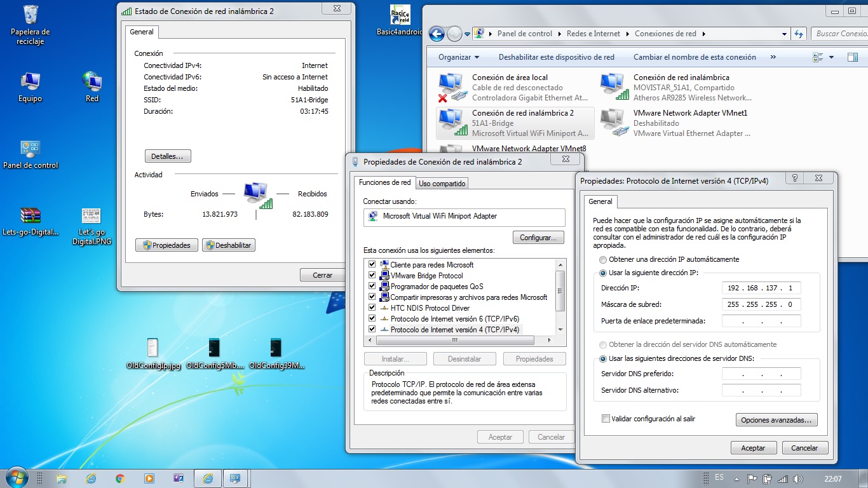Open the Organizar dropdown menu
868x488 pixels.
point(459,57)
